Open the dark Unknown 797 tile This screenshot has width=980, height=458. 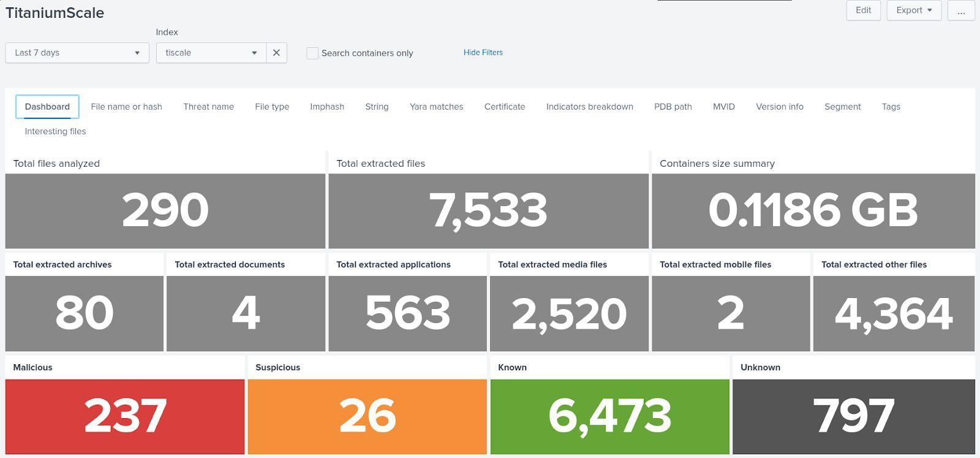[854, 416]
